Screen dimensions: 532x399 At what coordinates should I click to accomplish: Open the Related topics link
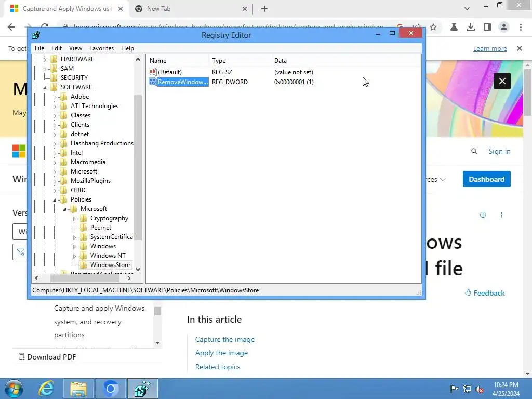218,367
